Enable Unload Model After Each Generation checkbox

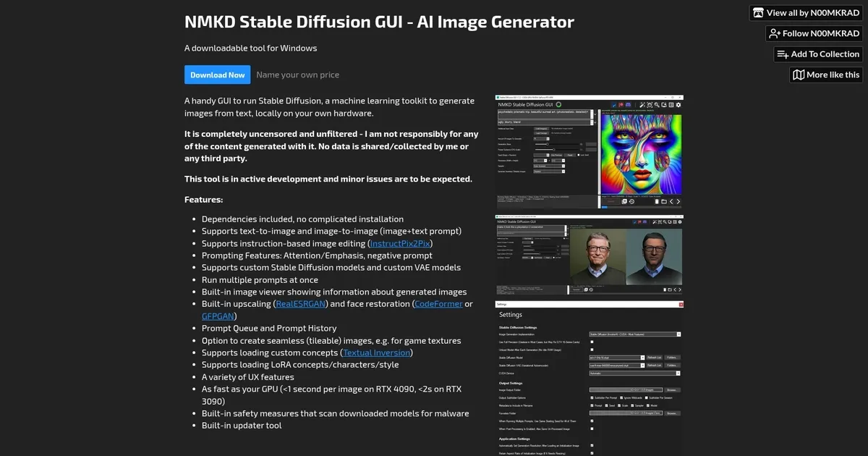(x=592, y=350)
